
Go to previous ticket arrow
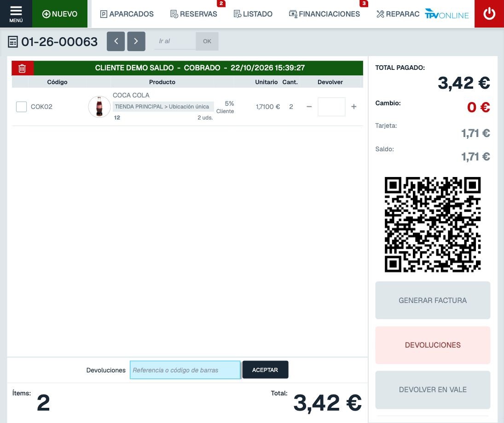point(116,41)
